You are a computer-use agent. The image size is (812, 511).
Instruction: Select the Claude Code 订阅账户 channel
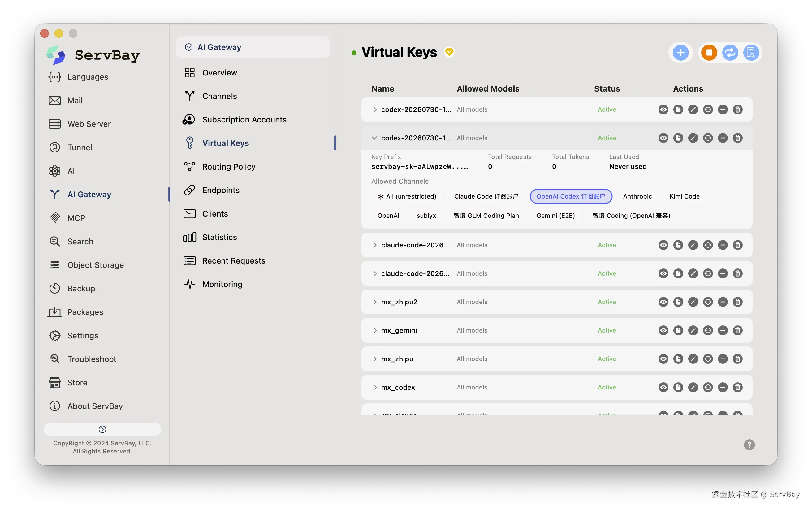pyautogui.click(x=486, y=196)
